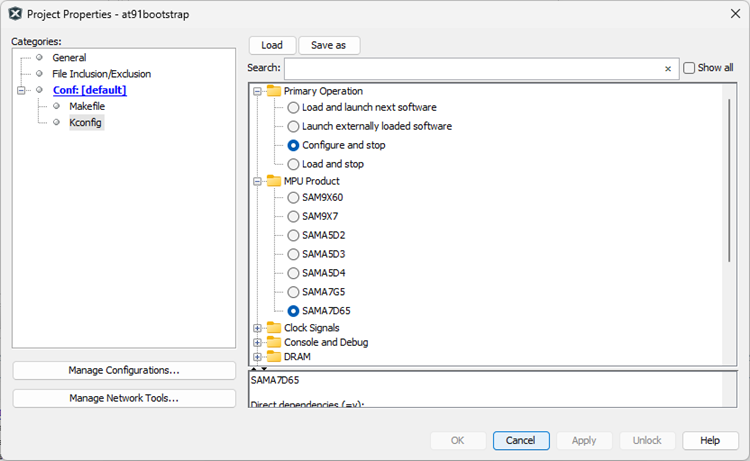Click the MPU Product folder icon
Screen dimensions: 750x461
coord(274,181)
